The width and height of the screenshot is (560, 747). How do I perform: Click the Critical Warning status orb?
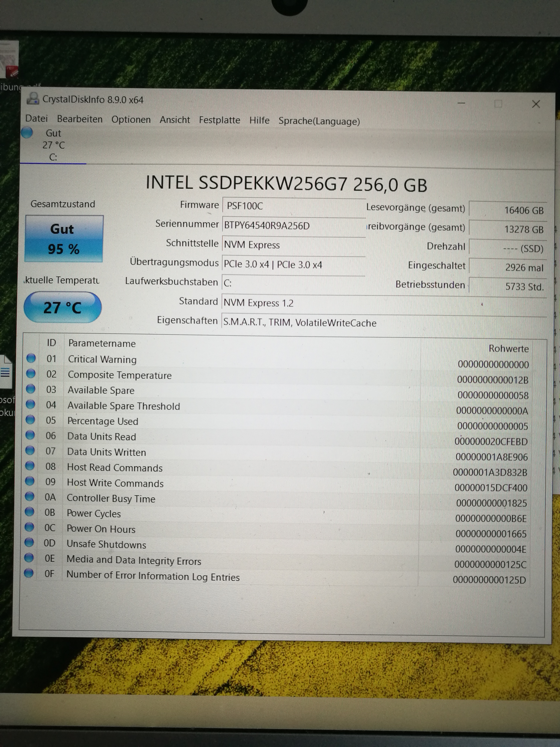[31, 358]
